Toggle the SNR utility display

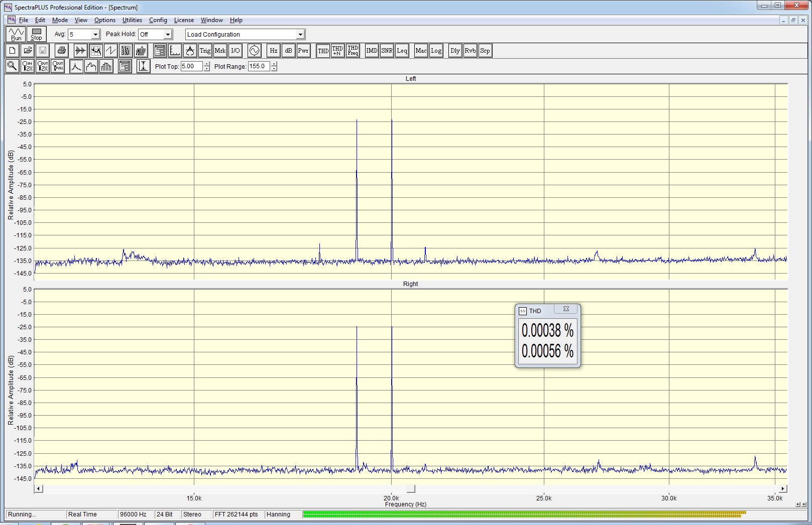[x=387, y=51]
